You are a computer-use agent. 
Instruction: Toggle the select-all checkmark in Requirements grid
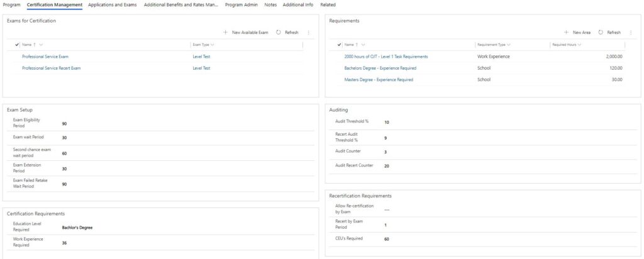(339, 45)
